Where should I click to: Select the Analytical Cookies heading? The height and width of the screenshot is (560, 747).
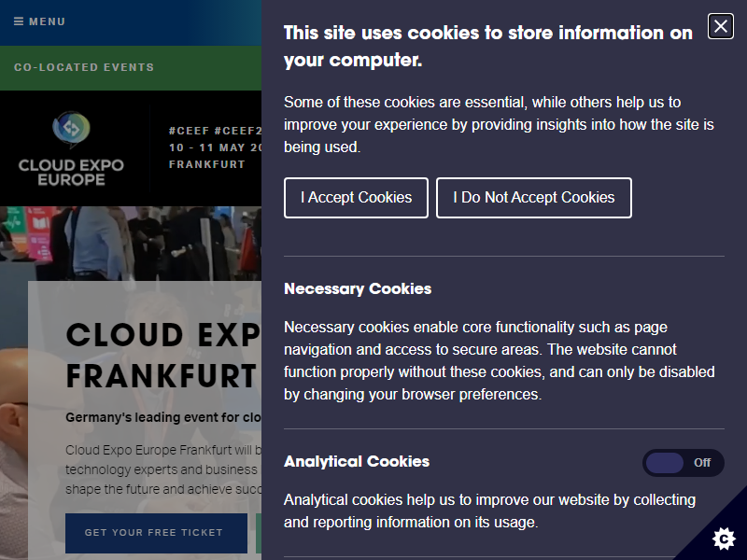point(357,461)
